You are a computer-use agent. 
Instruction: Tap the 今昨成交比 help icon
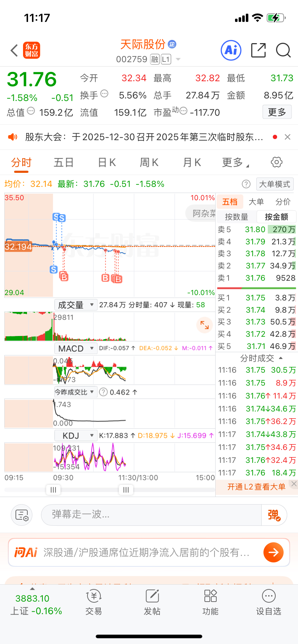(103, 392)
